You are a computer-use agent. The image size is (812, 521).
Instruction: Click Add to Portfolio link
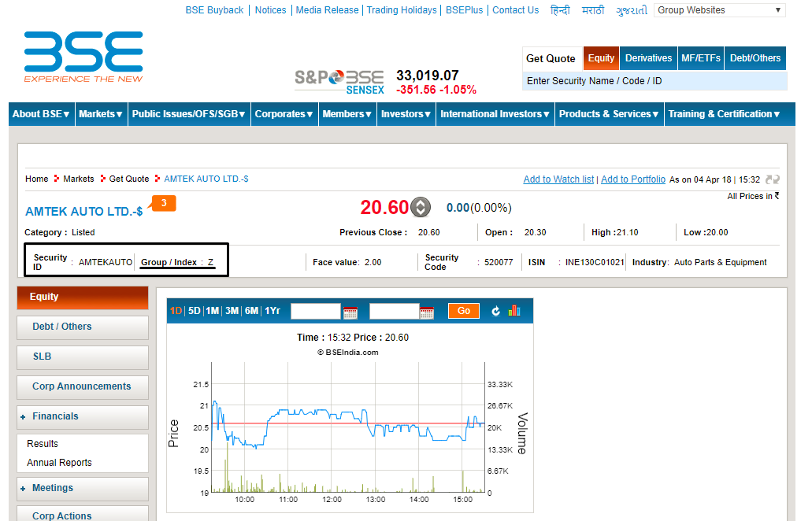(x=632, y=179)
